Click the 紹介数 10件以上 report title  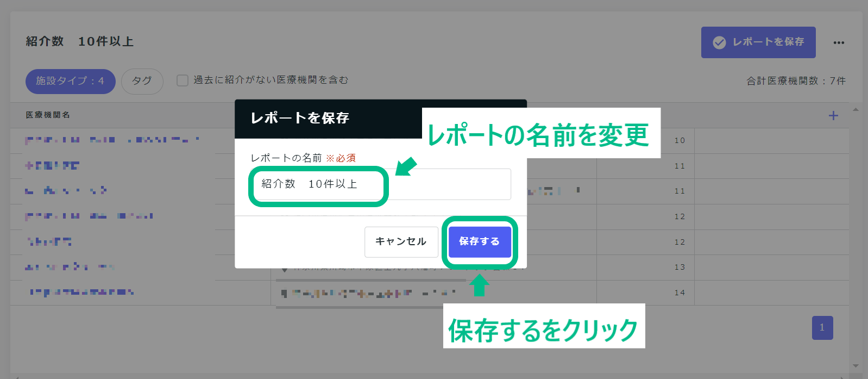79,41
